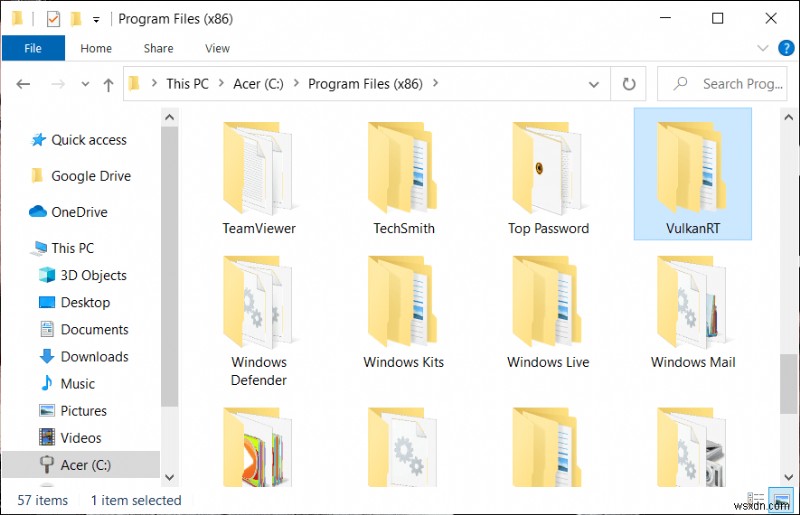Screen dimensions: 800x515
Task: Open the Windows Live folder
Action: (x=548, y=312)
